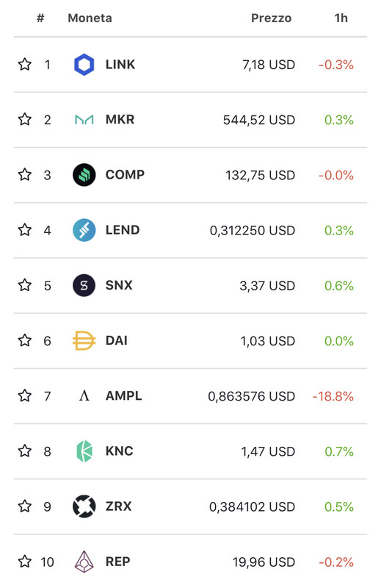Favorite LINK with its star toggle
Viewport: 381px width, 588px height.
[x=25, y=65]
